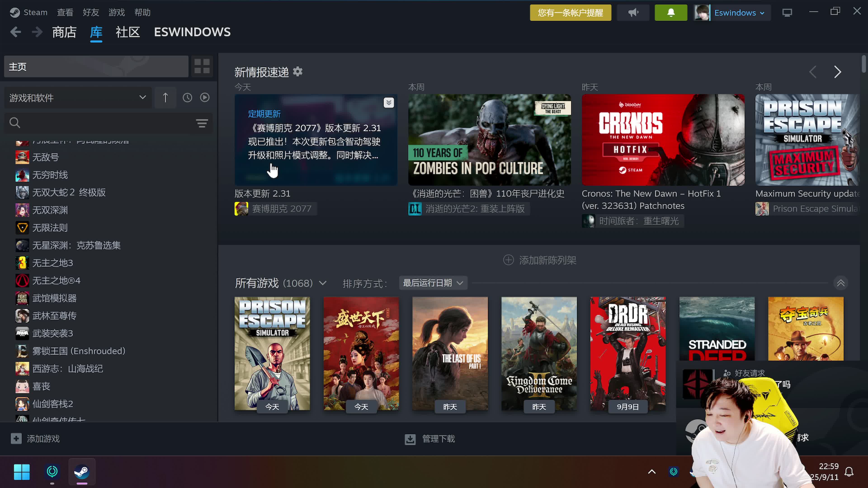Click 添加新陈列架 button

540,260
